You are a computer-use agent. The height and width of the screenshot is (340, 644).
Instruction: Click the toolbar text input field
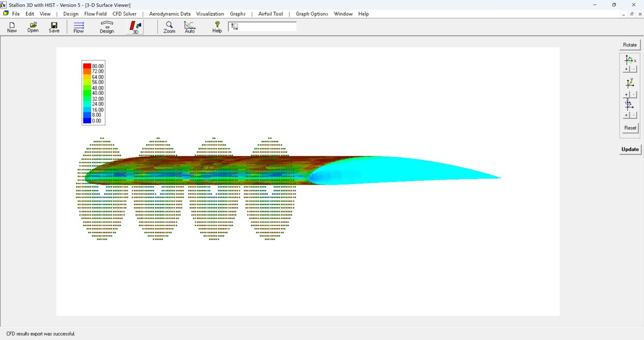tap(262, 26)
